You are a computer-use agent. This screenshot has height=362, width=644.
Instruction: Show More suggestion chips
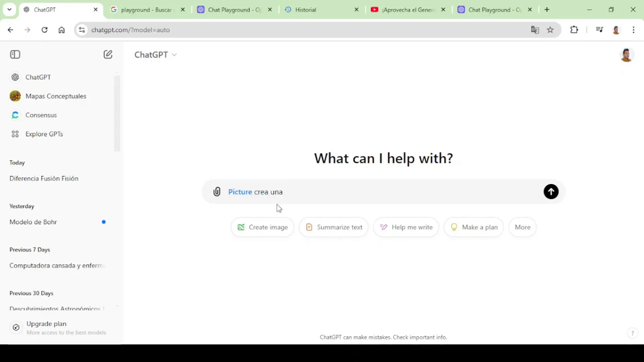pos(522,227)
